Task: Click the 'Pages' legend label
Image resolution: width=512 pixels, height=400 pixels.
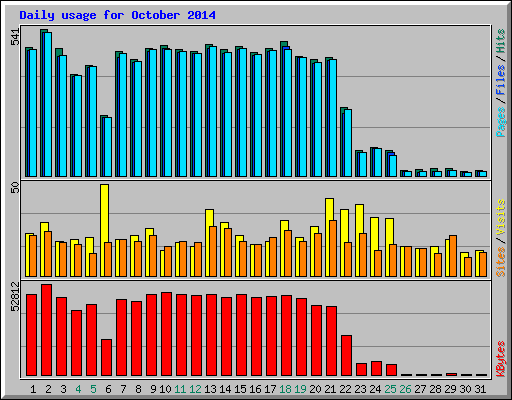Action: click(500, 122)
